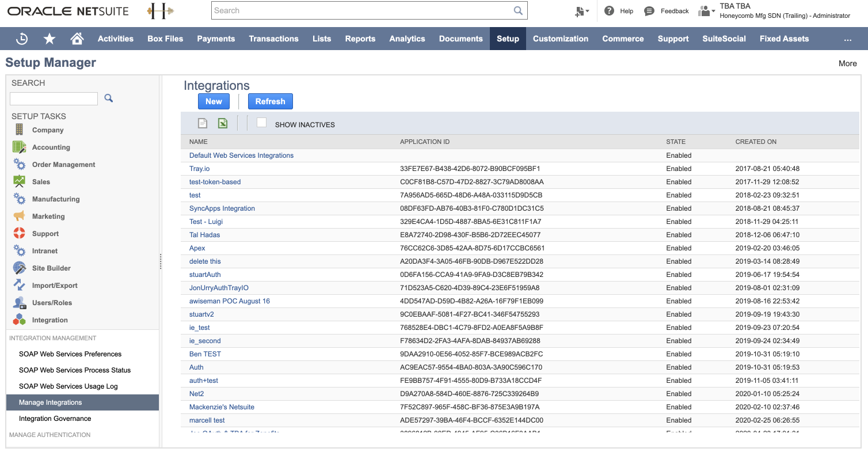
Task: Export the integrations list to Excel
Action: tap(223, 123)
